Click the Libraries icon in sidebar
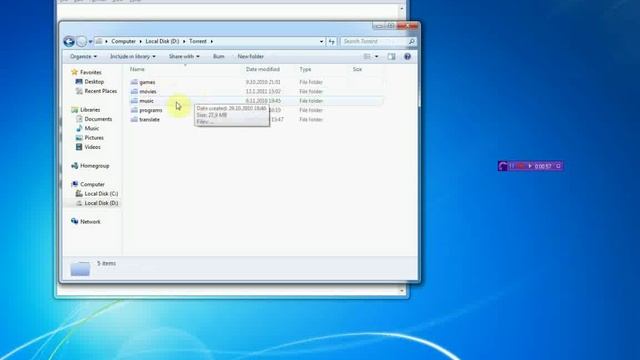 (x=74, y=109)
